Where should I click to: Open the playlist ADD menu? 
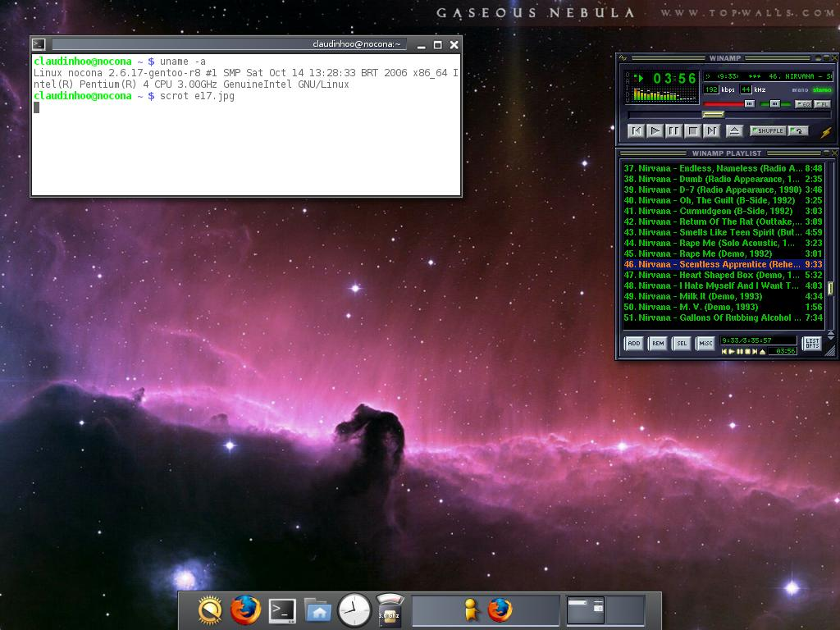[x=634, y=344]
